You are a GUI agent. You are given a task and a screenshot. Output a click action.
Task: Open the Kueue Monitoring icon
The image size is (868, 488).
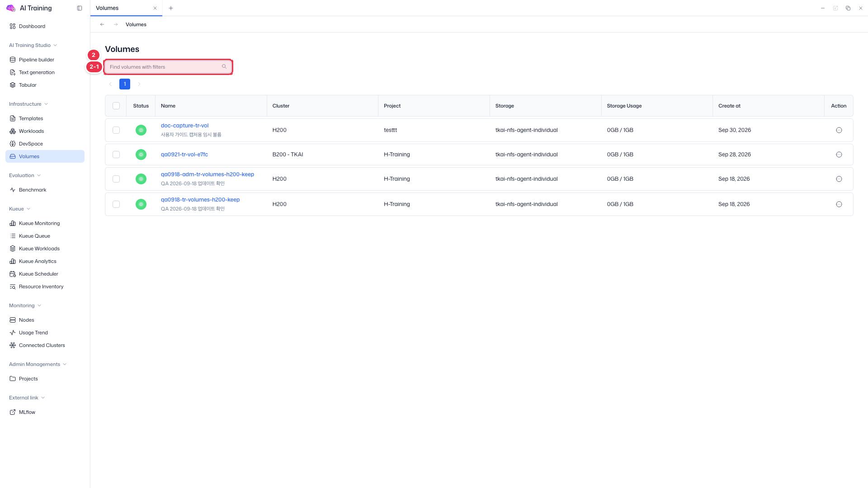coord(13,223)
